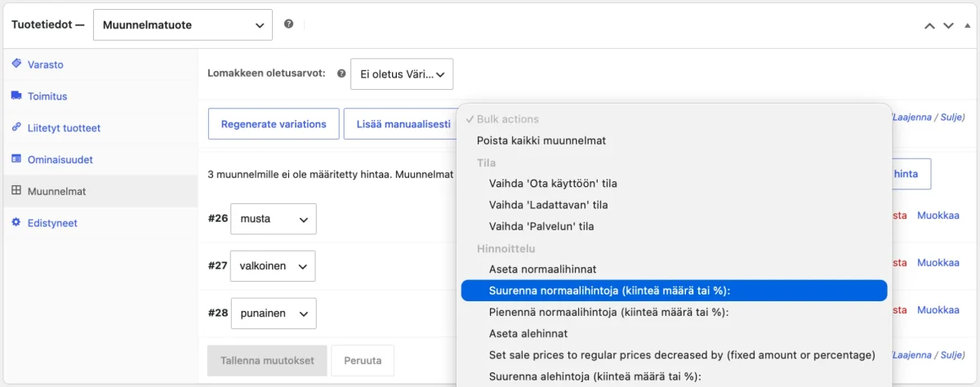Viewport: 980px width, 387px height.
Task: Click the Ominaisuudet list icon
Action: coord(16,159)
